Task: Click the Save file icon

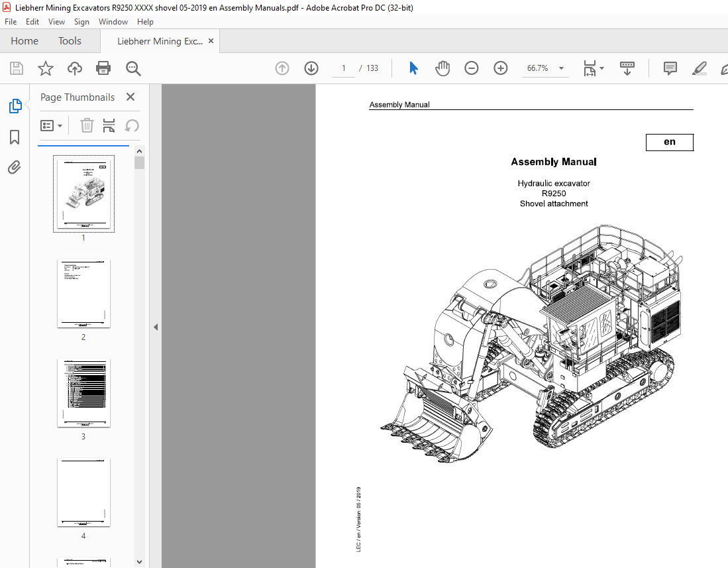Action: click(17, 68)
